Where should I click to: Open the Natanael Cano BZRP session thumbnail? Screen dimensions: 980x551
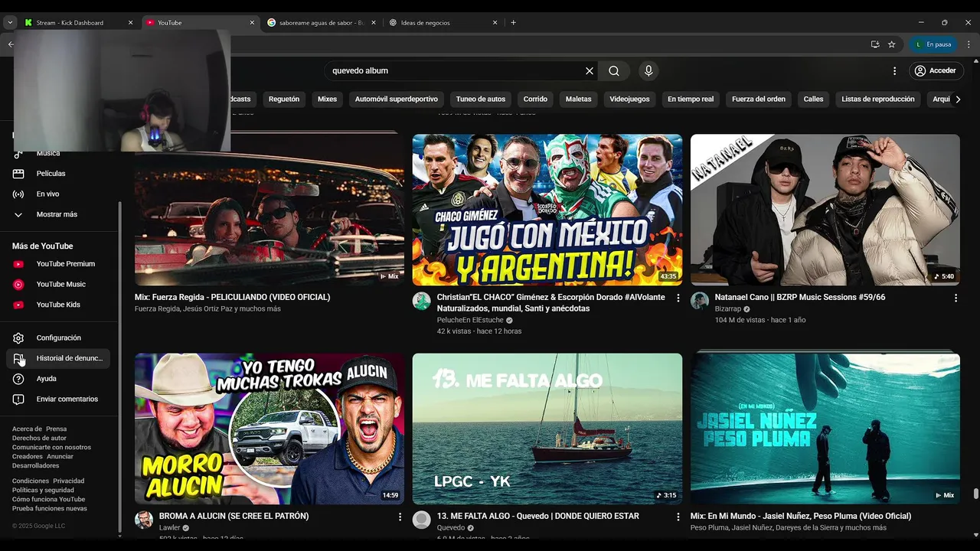[x=825, y=210]
